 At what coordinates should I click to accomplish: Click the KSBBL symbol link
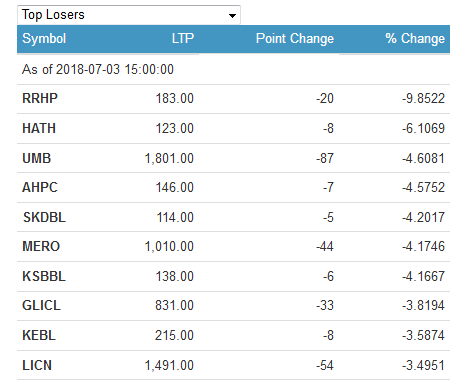pos(44,276)
